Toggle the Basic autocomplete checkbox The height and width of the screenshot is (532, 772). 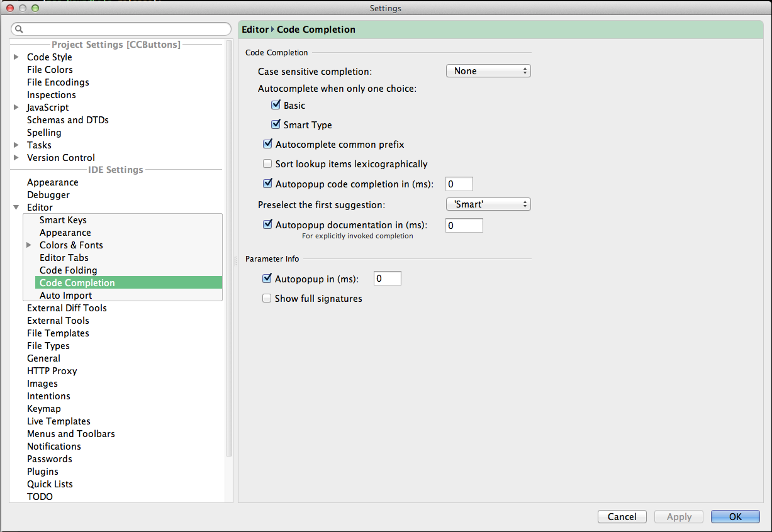[276, 105]
